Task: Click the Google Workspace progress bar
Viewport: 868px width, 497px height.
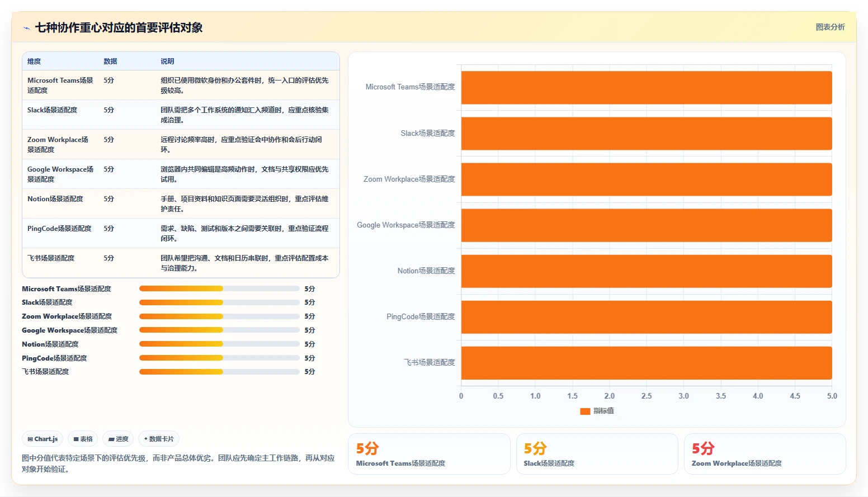Action: 219,330
